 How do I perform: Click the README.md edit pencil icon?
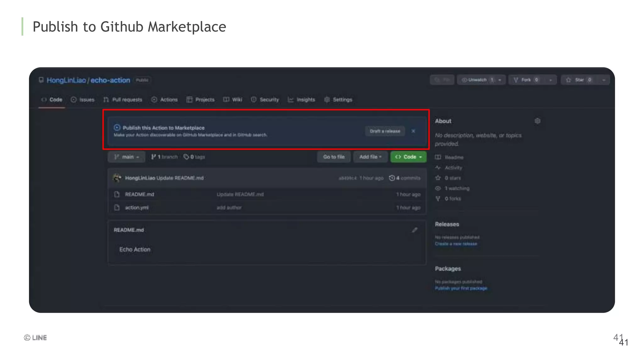415,230
